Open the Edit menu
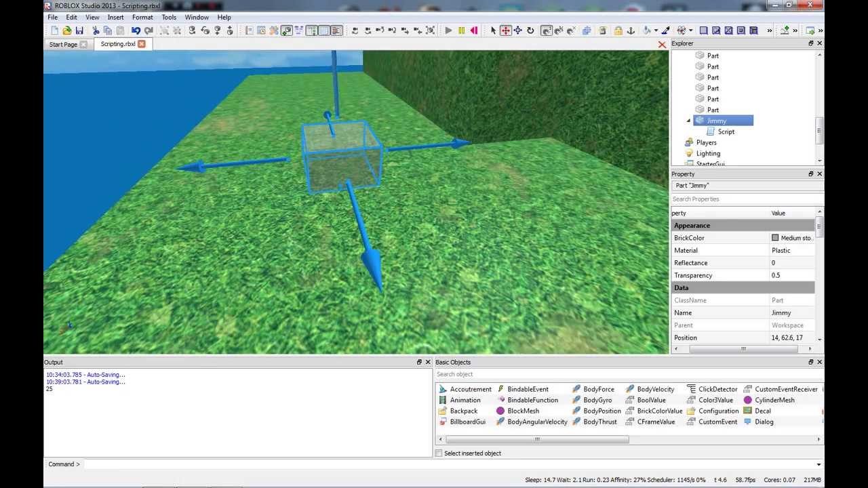Viewport: 868px width, 488px height. (71, 17)
